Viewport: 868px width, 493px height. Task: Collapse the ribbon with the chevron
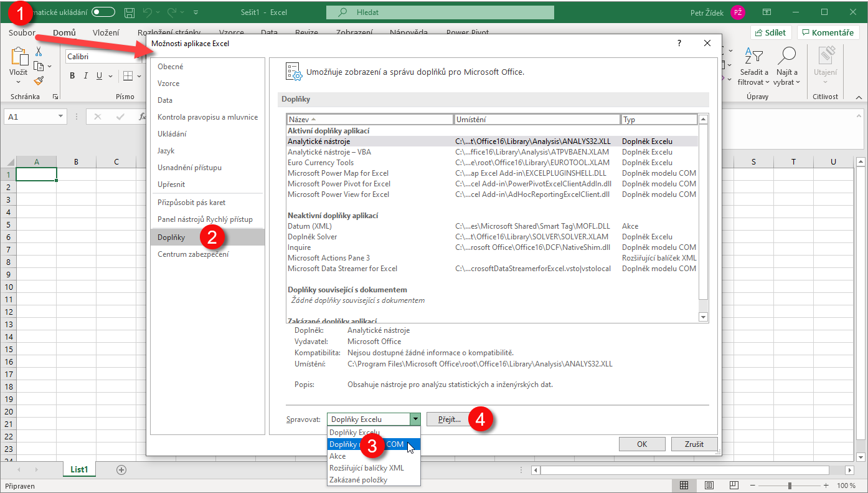click(x=858, y=97)
